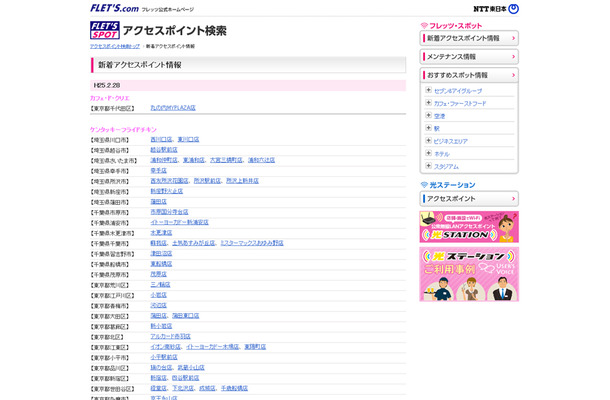Open the イトーヨーカドー新浦安店 link
This screenshot has width=610, height=400.
click(179, 222)
